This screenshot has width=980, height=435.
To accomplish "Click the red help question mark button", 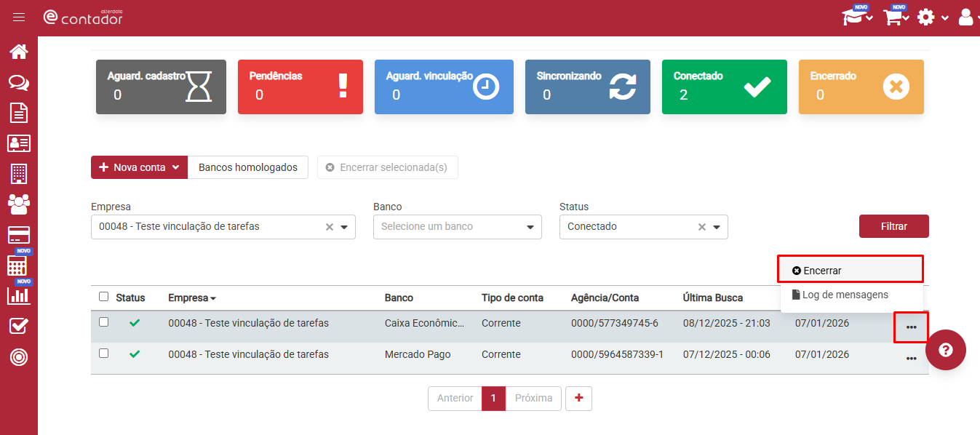I will [945, 350].
